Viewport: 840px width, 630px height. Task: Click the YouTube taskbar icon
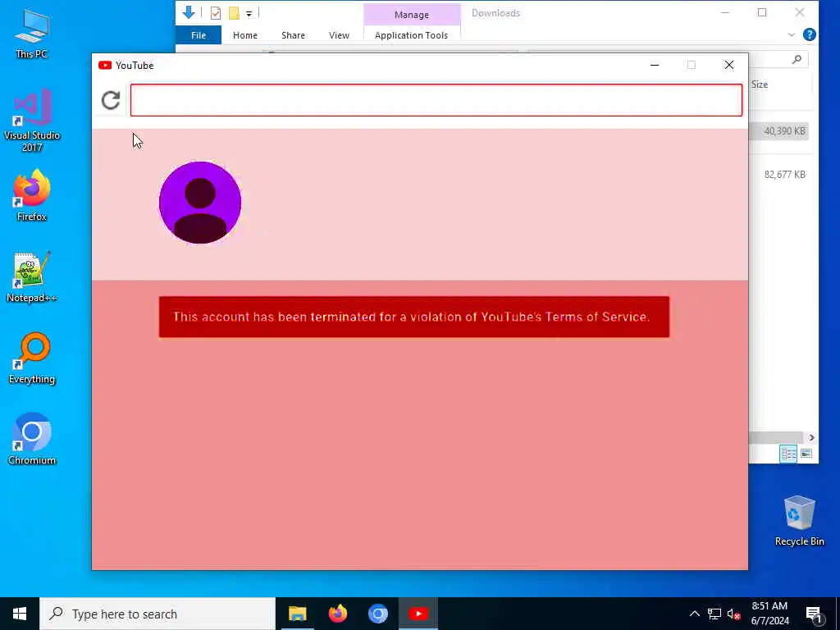click(418, 614)
